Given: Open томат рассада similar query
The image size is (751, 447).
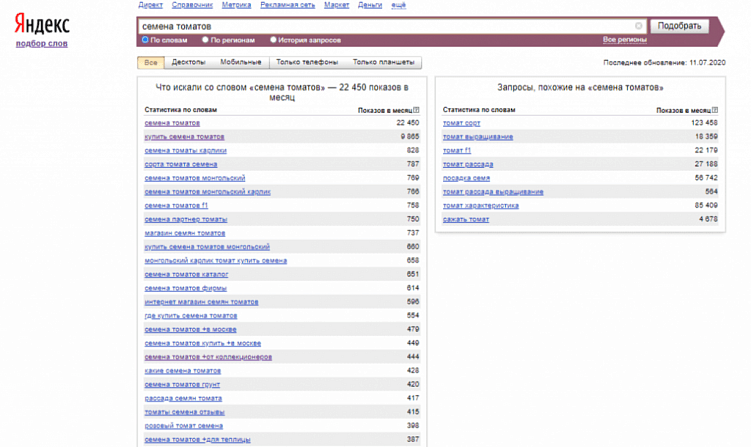Looking at the screenshot, I should [x=467, y=164].
